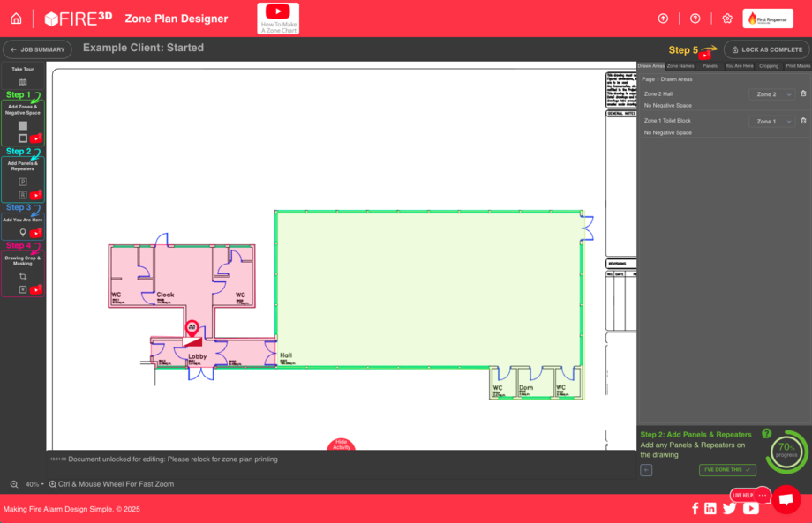Click the 'Example Client: Started' title

click(x=144, y=48)
